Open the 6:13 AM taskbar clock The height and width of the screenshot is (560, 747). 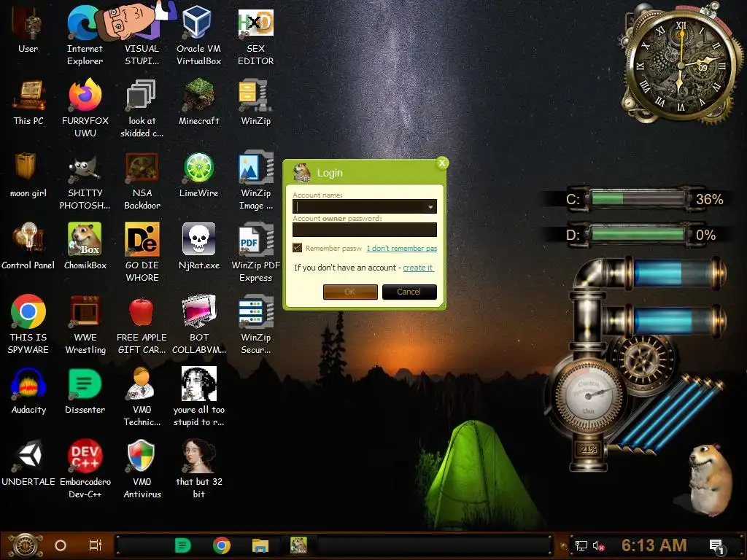pos(654,545)
